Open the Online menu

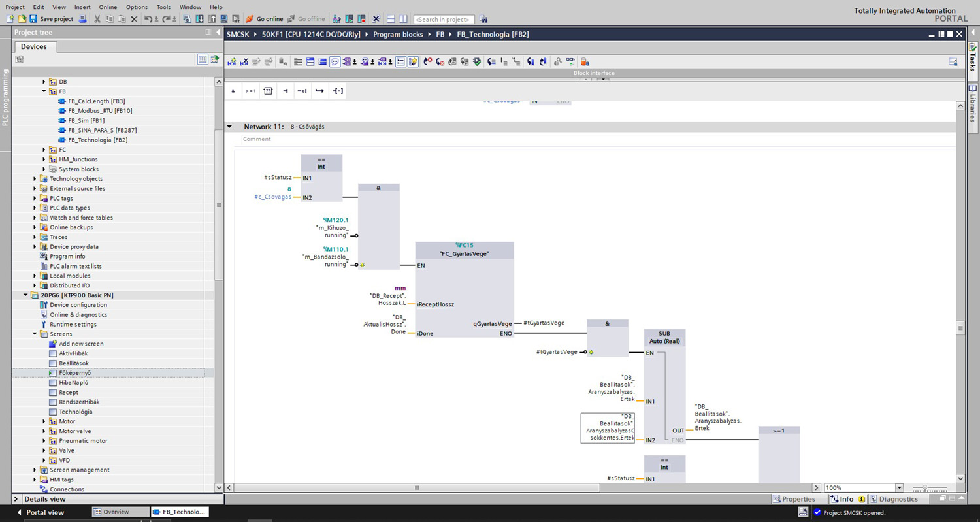pos(108,7)
